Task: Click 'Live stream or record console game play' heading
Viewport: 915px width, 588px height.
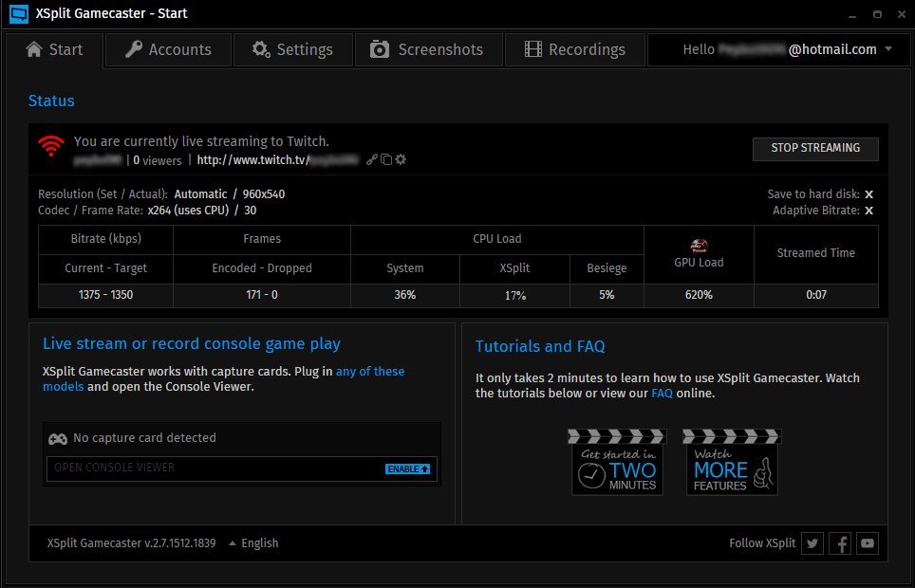Action: coord(192,343)
